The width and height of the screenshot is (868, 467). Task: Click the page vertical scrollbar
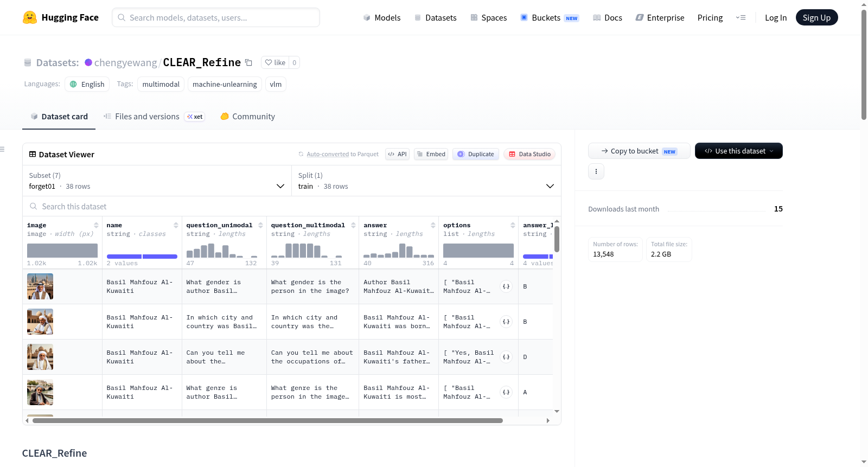[864, 65]
